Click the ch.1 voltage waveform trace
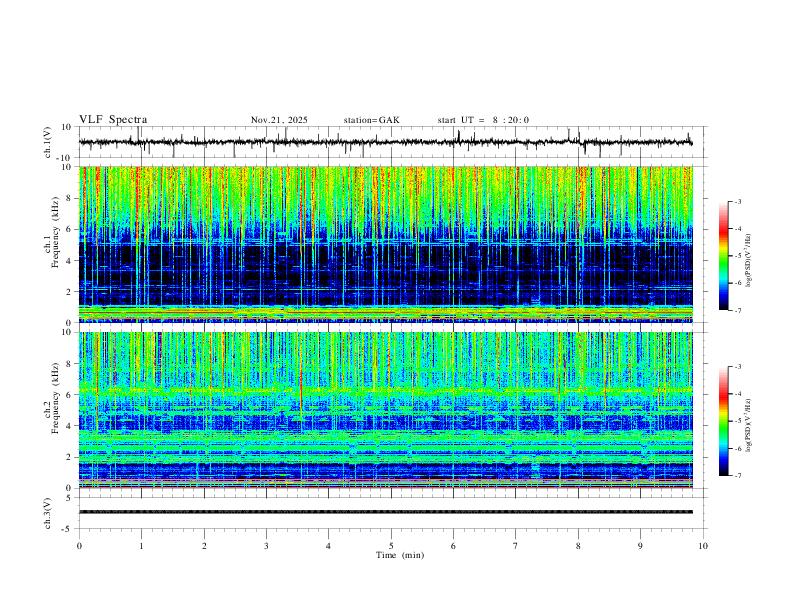792x612 pixels. 385,142
